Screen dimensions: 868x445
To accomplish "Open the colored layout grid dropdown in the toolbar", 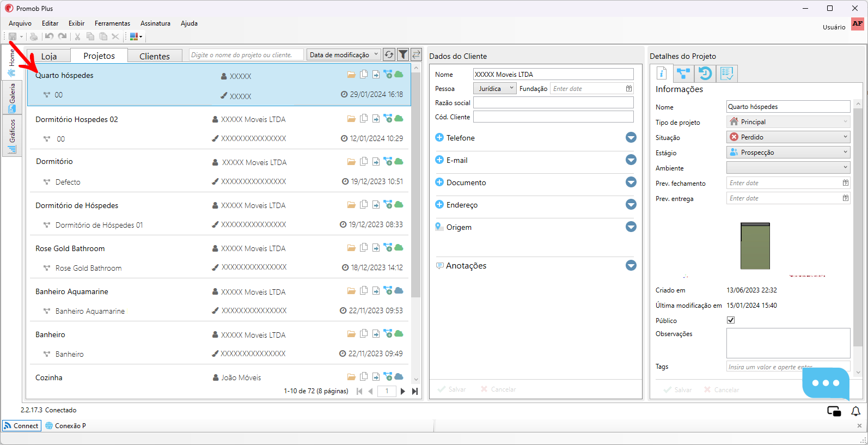I will [136, 36].
